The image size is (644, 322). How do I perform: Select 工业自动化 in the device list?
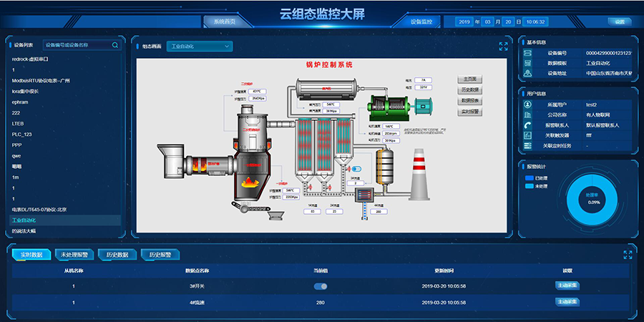coord(24,220)
